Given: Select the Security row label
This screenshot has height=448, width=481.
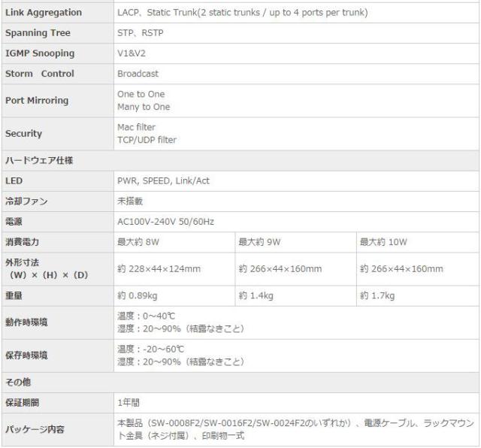Looking at the screenshot, I should point(24,134).
